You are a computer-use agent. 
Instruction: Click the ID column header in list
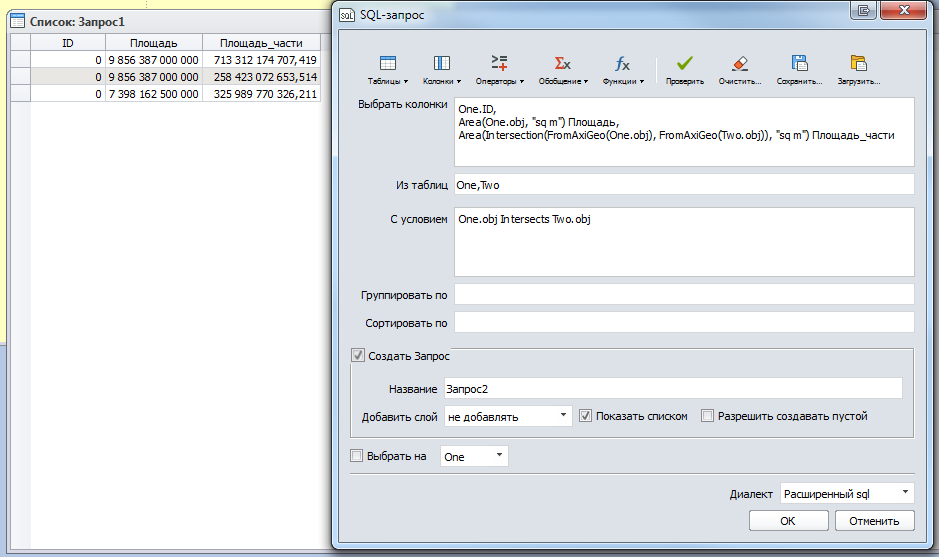(68, 43)
